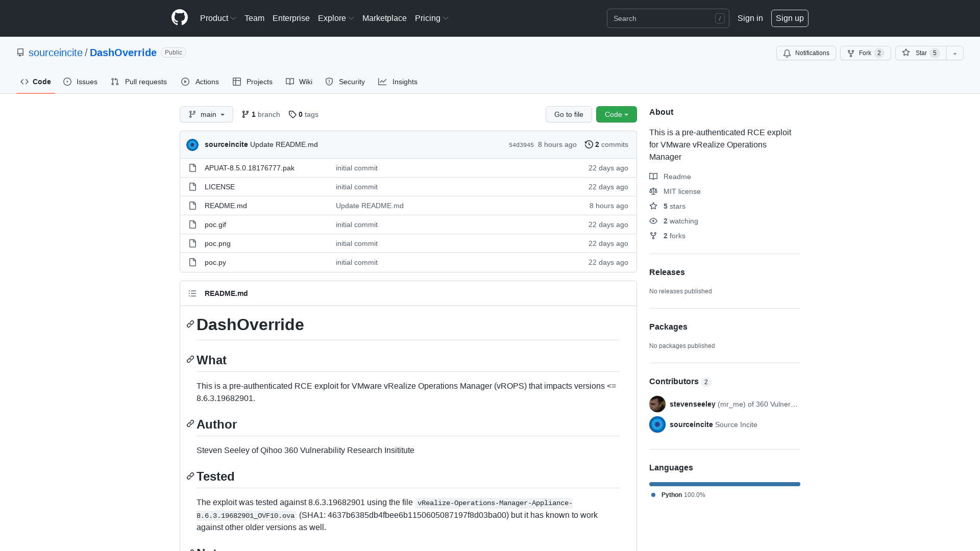The image size is (980, 551).
Task: Click the MIT license scale icon
Action: [653, 191]
